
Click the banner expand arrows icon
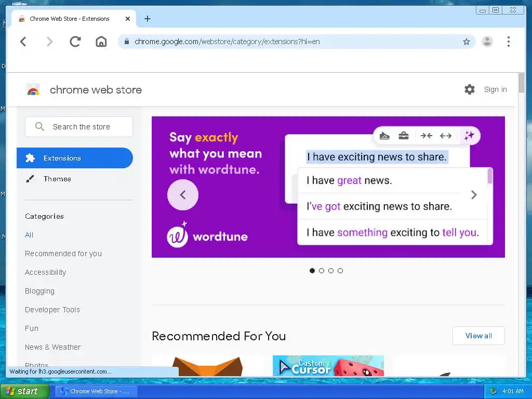(445, 136)
